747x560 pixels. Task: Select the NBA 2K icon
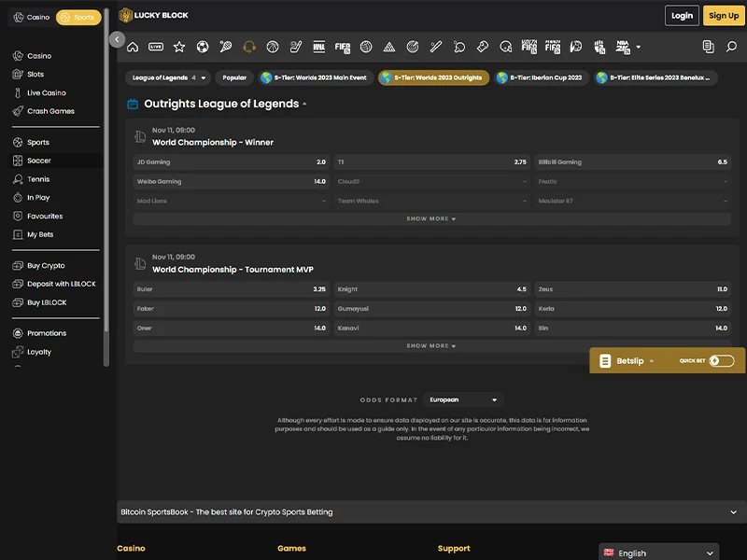pyautogui.click(x=623, y=47)
